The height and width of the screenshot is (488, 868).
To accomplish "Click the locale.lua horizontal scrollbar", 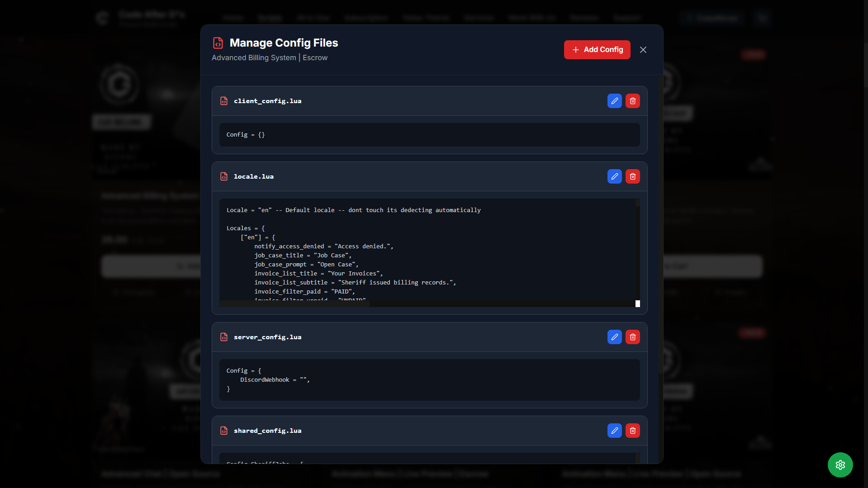I will pos(295,304).
